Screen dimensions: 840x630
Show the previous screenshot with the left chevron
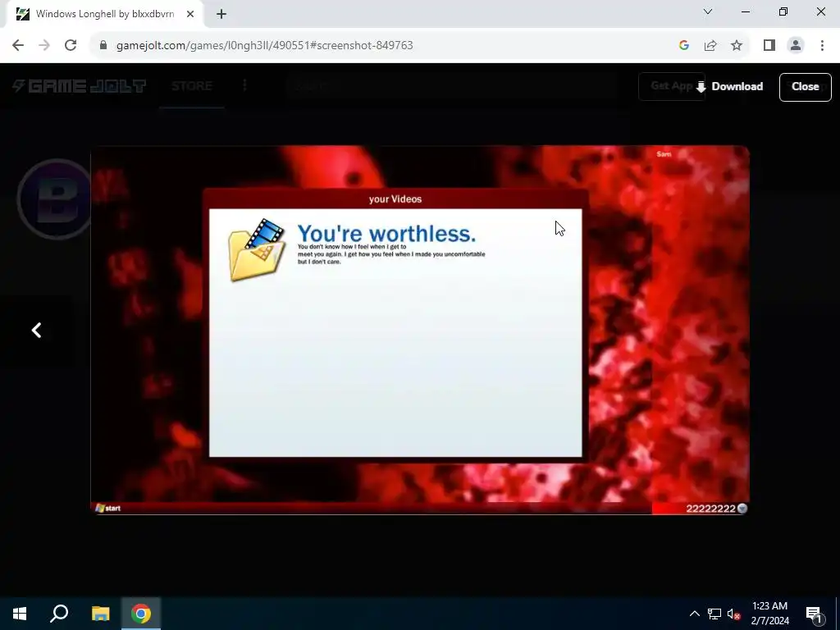coord(36,330)
